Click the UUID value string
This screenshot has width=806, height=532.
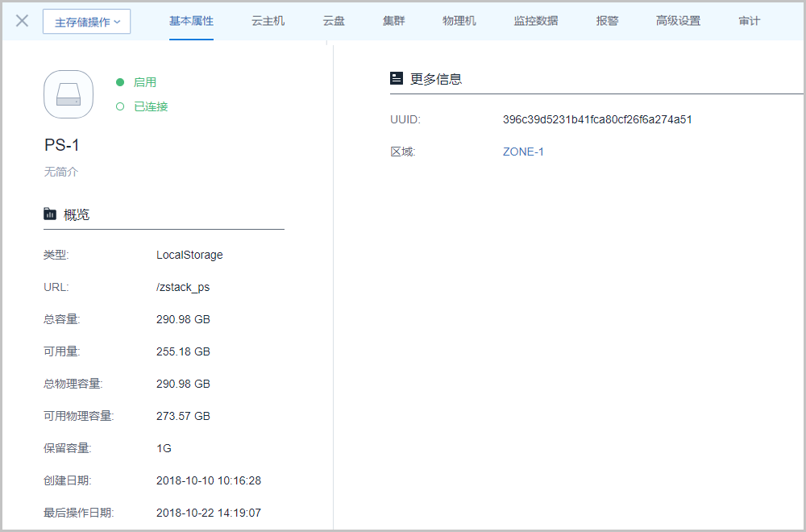(x=597, y=119)
